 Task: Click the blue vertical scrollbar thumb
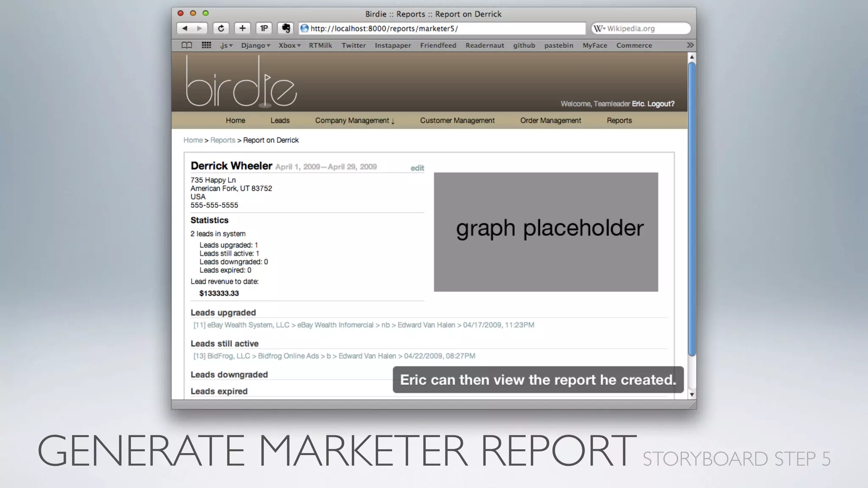click(x=692, y=209)
